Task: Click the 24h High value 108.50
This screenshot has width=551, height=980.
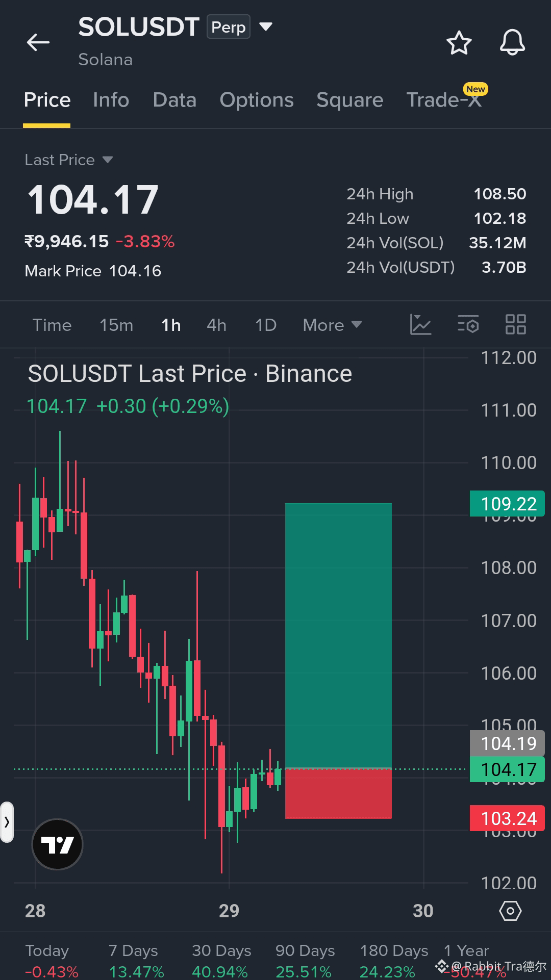Action: click(x=500, y=194)
